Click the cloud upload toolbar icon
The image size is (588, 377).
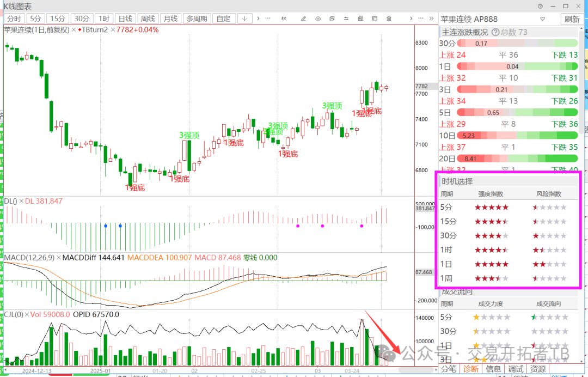pos(318,19)
